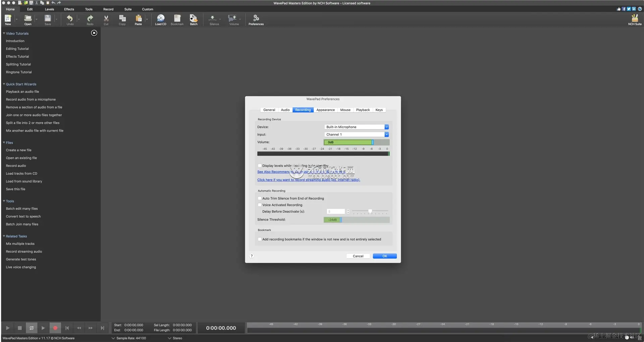Open the Paste options dropdown arrow
The height and width of the screenshot is (342, 644).
click(x=147, y=19)
